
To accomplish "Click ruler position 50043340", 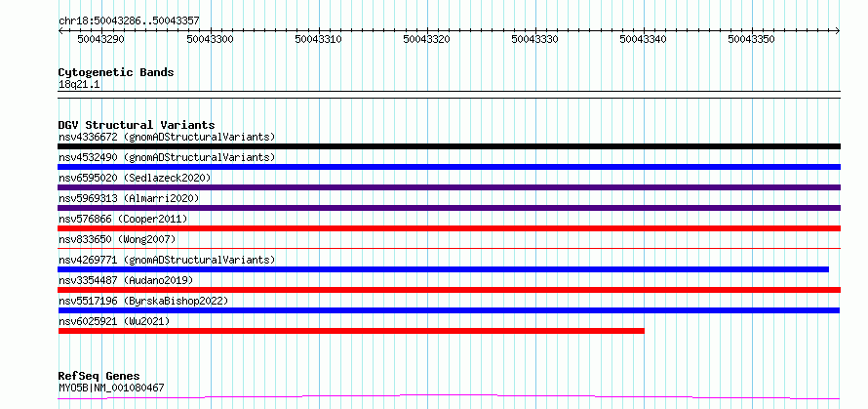I will coord(644,39).
